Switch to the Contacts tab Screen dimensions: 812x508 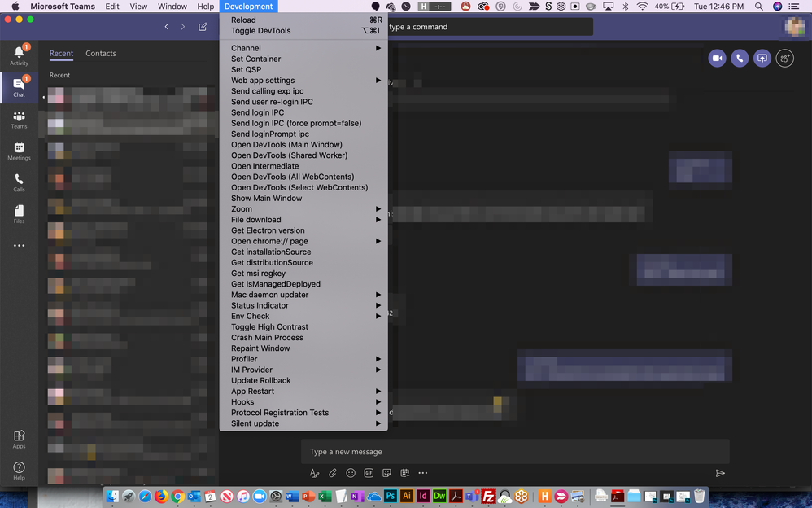[x=100, y=54]
